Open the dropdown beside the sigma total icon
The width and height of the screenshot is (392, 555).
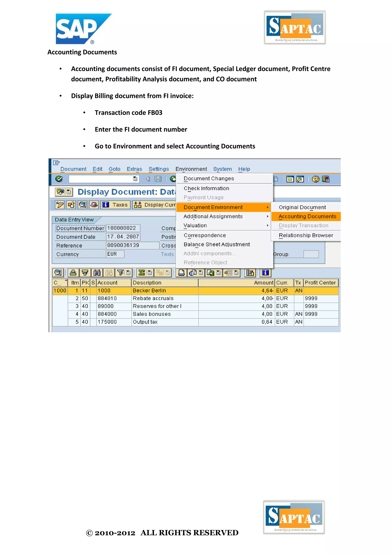(x=150, y=273)
